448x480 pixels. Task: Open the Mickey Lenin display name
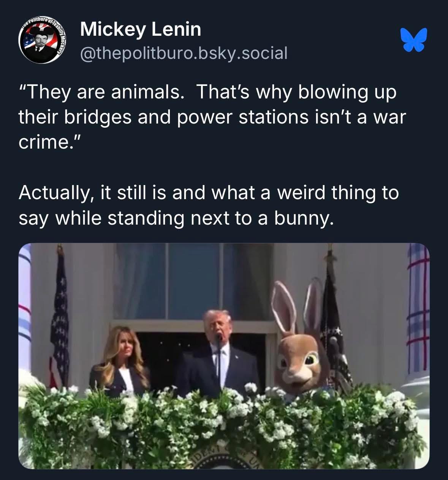click(x=141, y=29)
